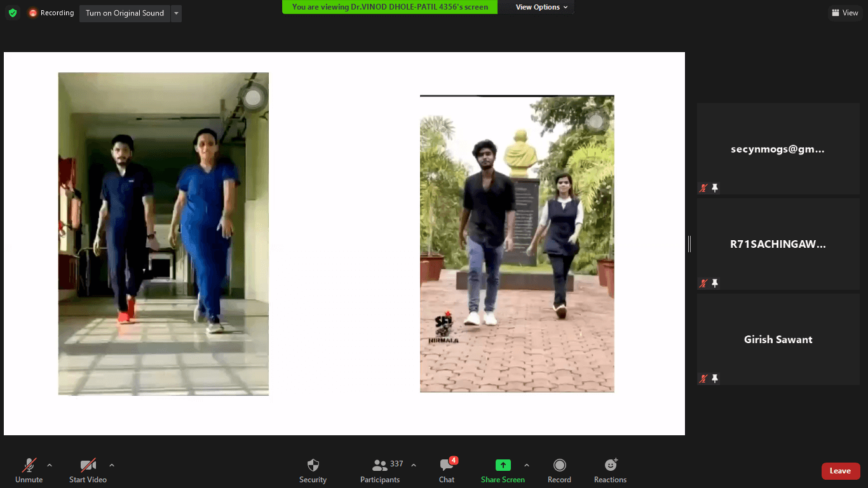Expand the Original Sound dropdown arrow
This screenshot has height=488, width=868.
point(176,13)
